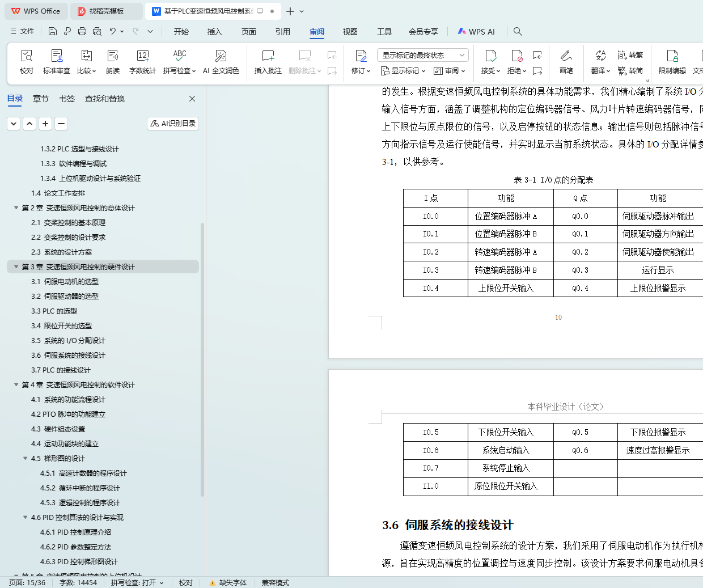Screen dimensions: 703x588
Task: Jump to 3.6 伺服系统的接线设计 in outline
Action: tap(68, 356)
